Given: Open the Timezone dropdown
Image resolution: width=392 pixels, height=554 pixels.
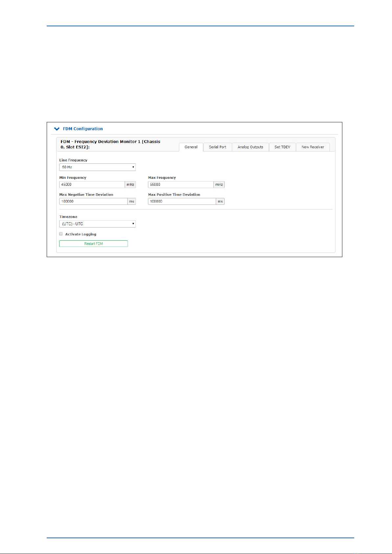Looking at the screenshot, I should coord(97,224).
